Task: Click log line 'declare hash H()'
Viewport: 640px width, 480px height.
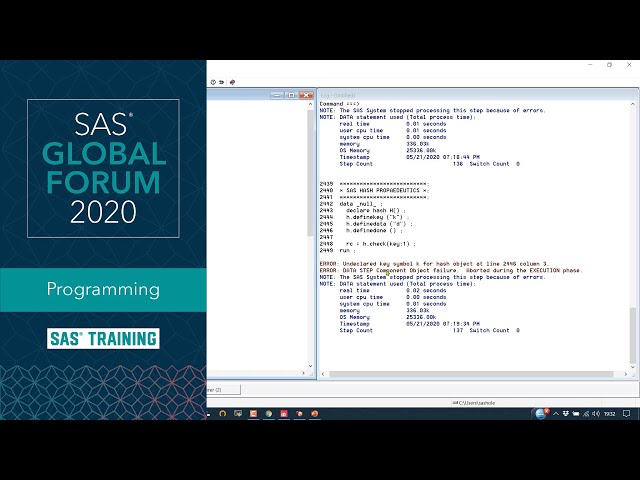Action: pyautogui.click(x=376, y=210)
